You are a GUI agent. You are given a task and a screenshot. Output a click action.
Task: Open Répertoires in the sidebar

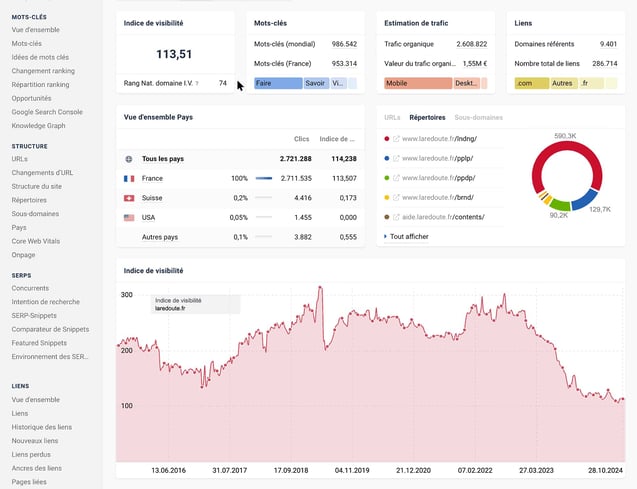(29, 200)
